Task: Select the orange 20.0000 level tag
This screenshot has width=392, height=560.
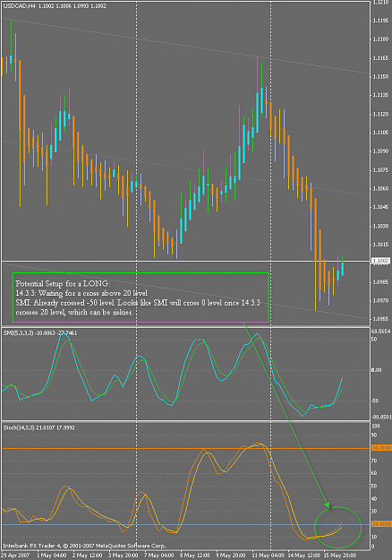Action: (x=381, y=524)
